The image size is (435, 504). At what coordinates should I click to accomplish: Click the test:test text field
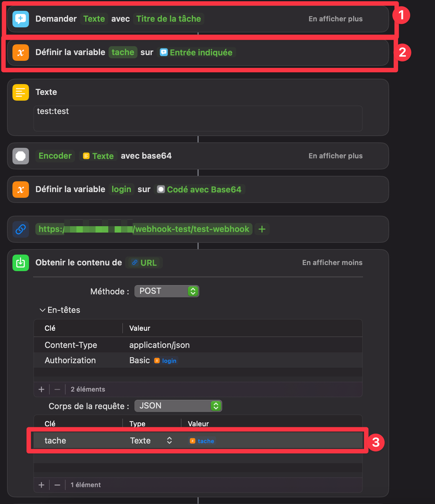198,118
